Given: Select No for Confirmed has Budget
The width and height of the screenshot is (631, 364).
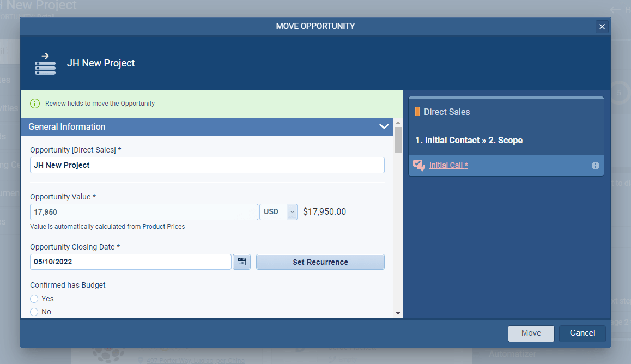Looking at the screenshot, I should point(33,312).
